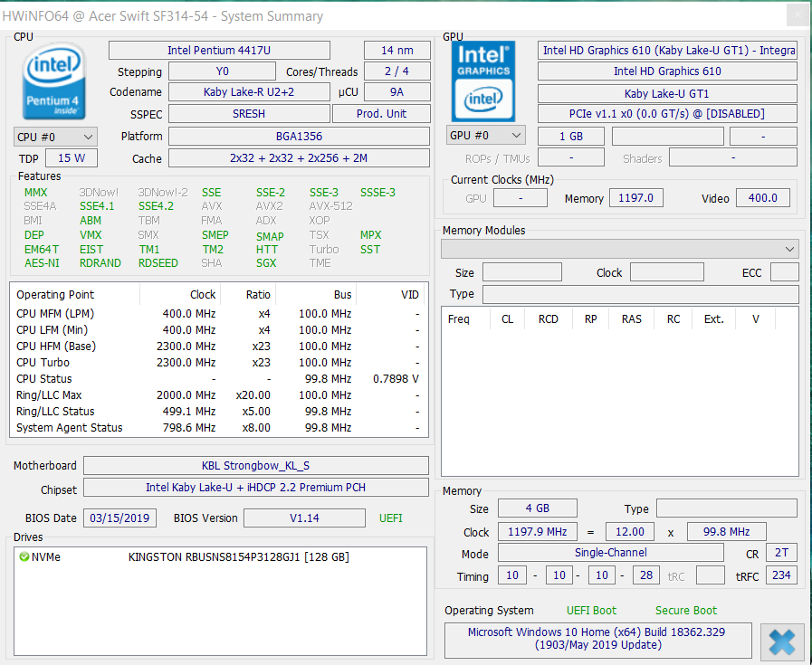Image resolution: width=812 pixels, height=665 pixels.
Task: Click the 0.7898 V CPU Status value
Action: click(396, 379)
